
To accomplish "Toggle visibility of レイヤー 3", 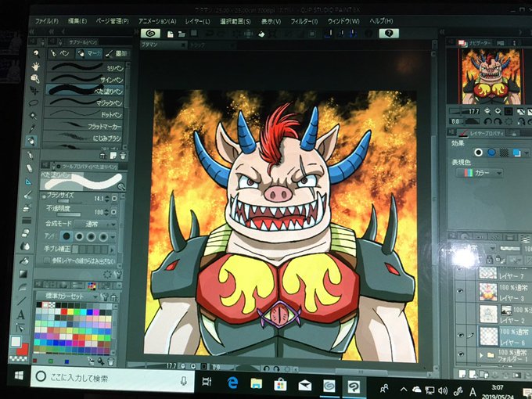I will [460, 291].
